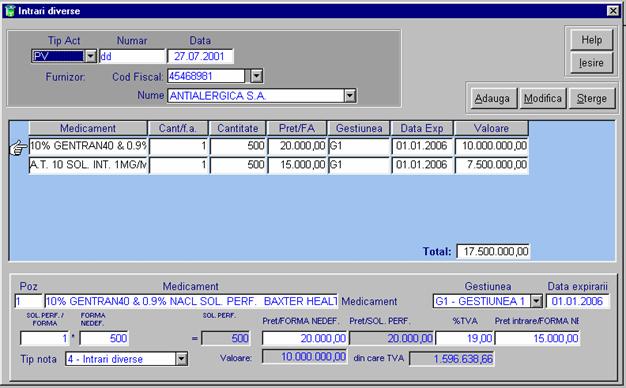This screenshot has height=388, width=626.
Task: Click the Cod Fiscal field 45468981
Action: (x=206, y=76)
